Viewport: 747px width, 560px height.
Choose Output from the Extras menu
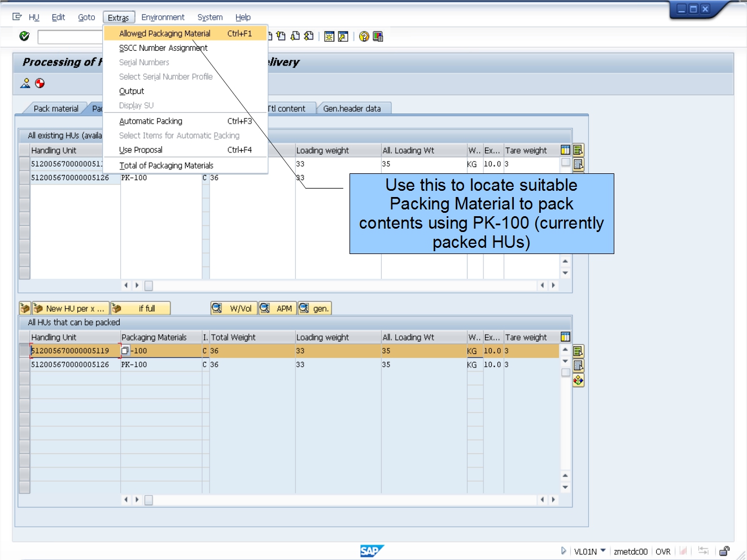point(185,91)
